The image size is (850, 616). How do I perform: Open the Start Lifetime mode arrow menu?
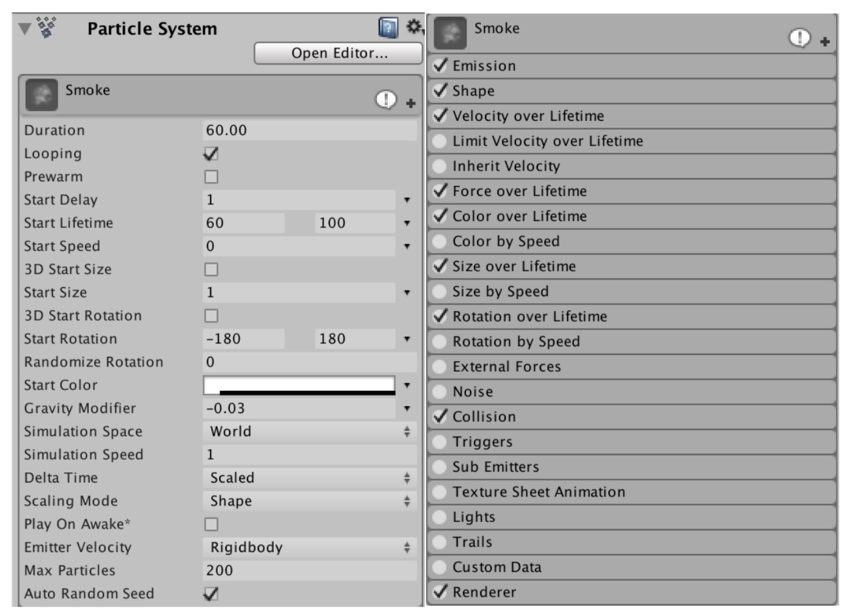pos(407,223)
